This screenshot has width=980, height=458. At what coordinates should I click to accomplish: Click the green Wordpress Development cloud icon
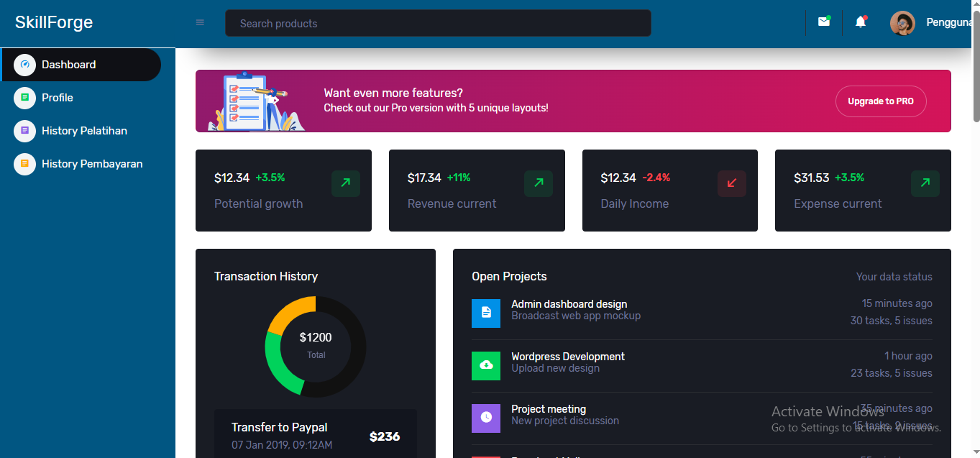pos(486,365)
